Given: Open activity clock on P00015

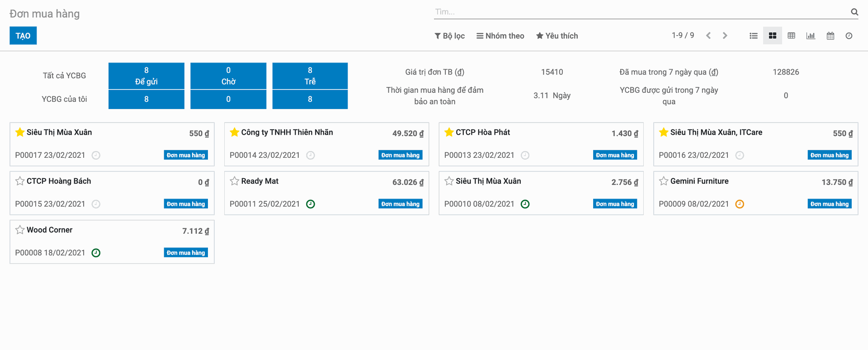Looking at the screenshot, I should tap(96, 204).
